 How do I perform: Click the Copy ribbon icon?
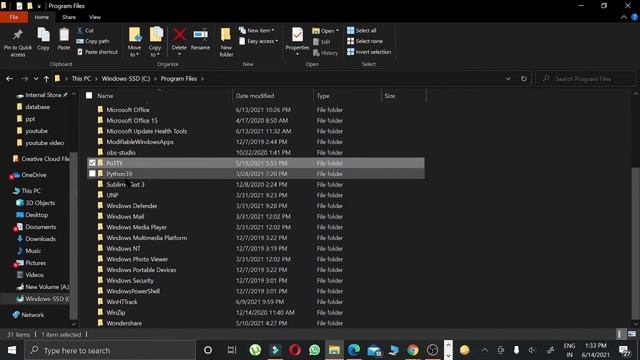(x=43, y=40)
